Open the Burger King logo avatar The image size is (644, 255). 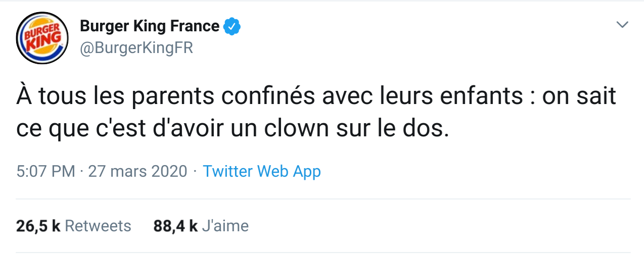tap(42, 38)
